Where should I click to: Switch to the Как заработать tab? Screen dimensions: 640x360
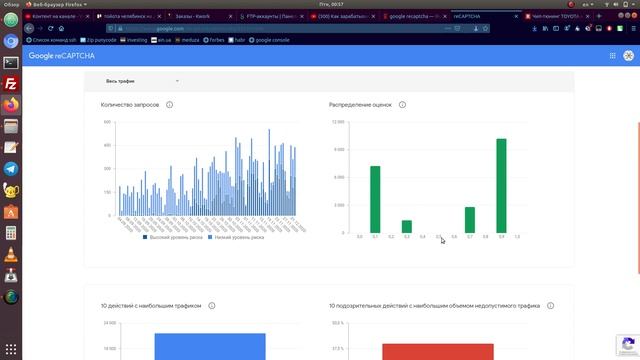coord(342,16)
